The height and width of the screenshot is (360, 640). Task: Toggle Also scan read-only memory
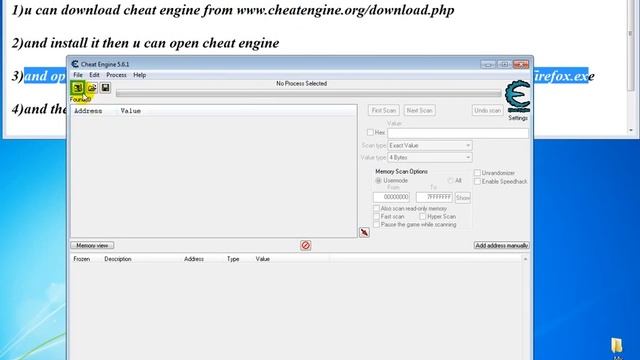(x=376, y=208)
